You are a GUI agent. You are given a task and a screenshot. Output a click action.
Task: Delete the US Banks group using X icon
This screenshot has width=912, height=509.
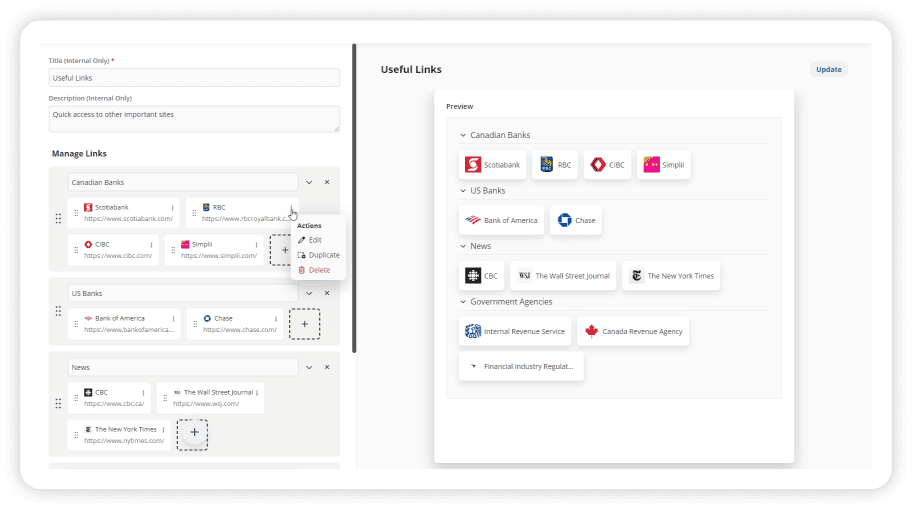click(327, 293)
